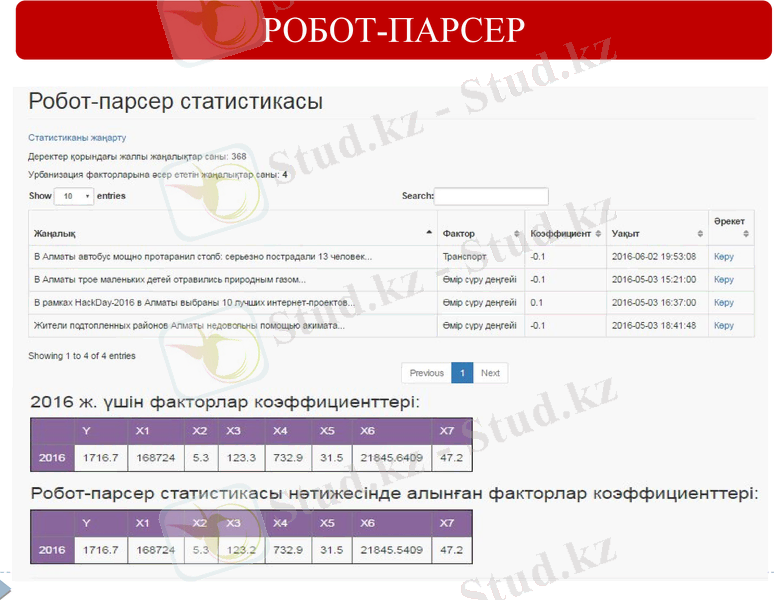The height and width of the screenshot is (600, 774).
Task: Click 'Showing 1 to 4 of 4 entries' text
Action: pos(82,356)
